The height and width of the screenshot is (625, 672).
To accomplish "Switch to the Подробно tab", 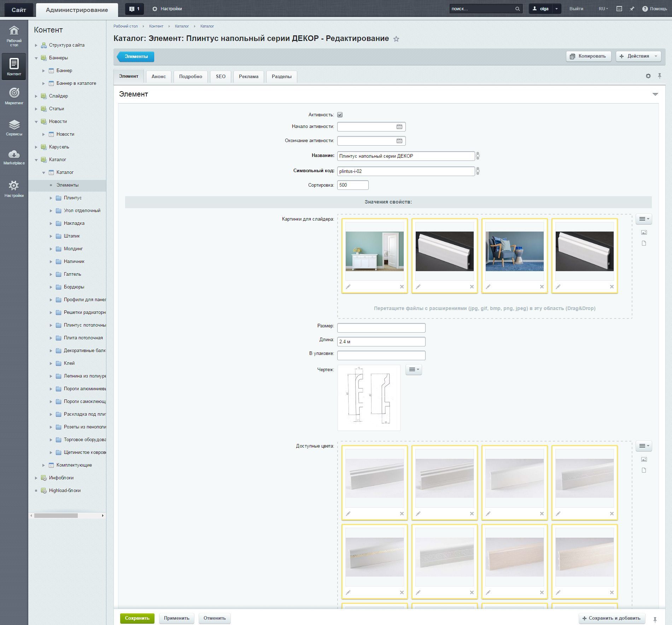I will (x=191, y=76).
